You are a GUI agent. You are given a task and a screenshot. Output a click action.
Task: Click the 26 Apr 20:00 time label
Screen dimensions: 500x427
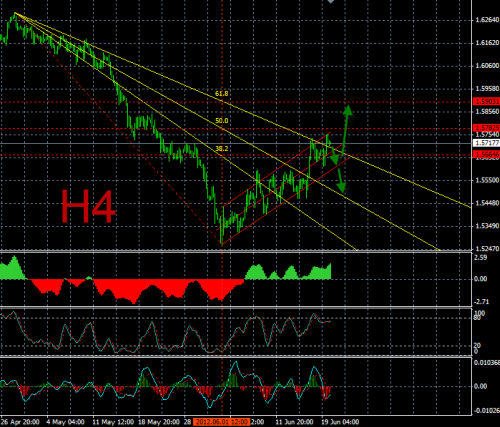[x=20, y=422]
